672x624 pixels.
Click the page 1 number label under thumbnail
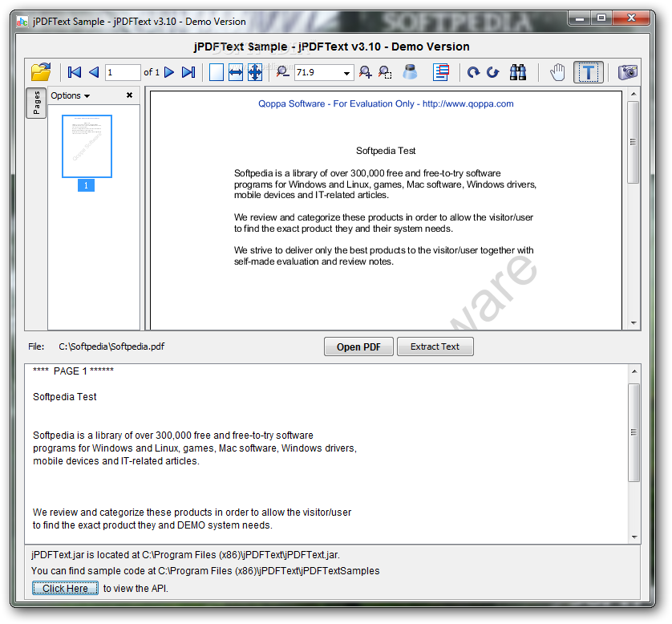[x=86, y=185]
